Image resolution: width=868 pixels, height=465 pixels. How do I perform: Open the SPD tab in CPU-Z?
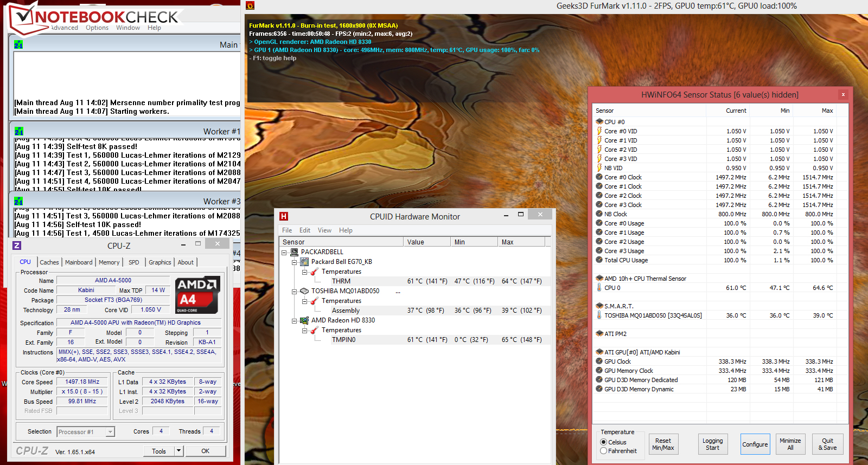134,262
